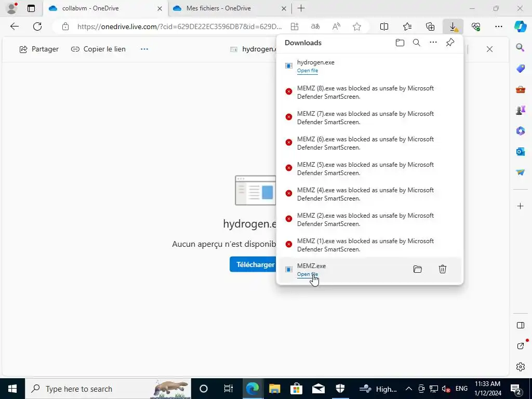Open the sidebar Shopping tag icon
The width and height of the screenshot is (532, 399).
tap(520, 68)
